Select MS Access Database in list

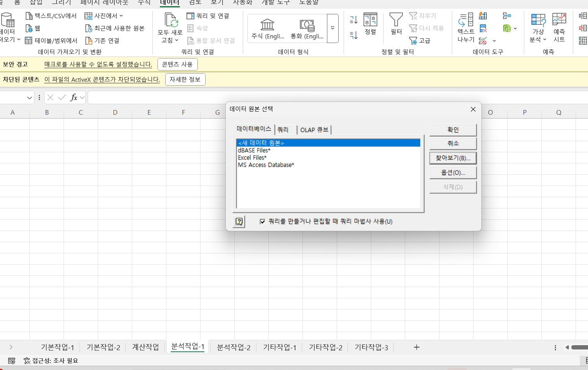coord(266,165)
